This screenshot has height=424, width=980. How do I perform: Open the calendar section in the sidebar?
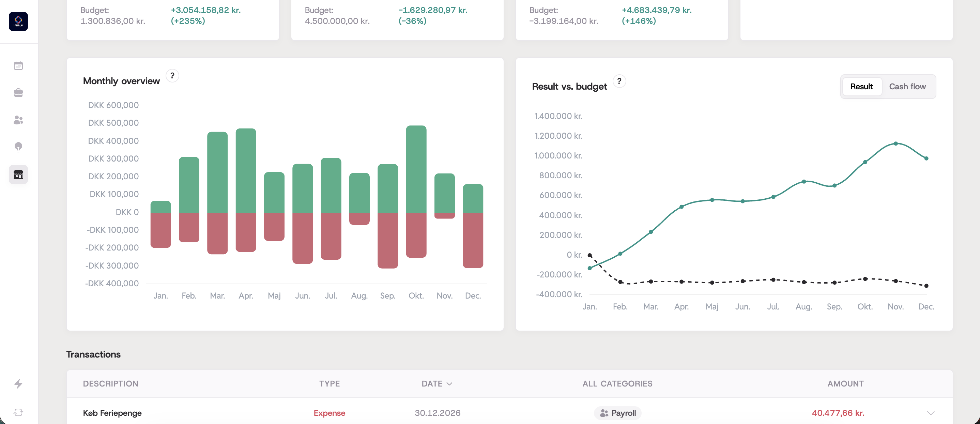18,65
